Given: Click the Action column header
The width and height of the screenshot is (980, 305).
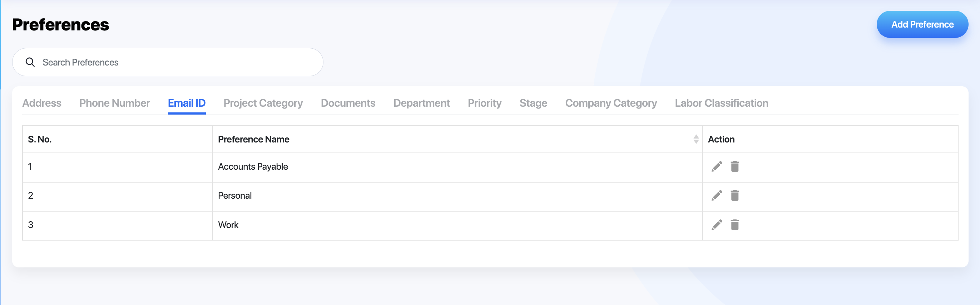Looking at the screenshot, I should (x=830, y=140).
